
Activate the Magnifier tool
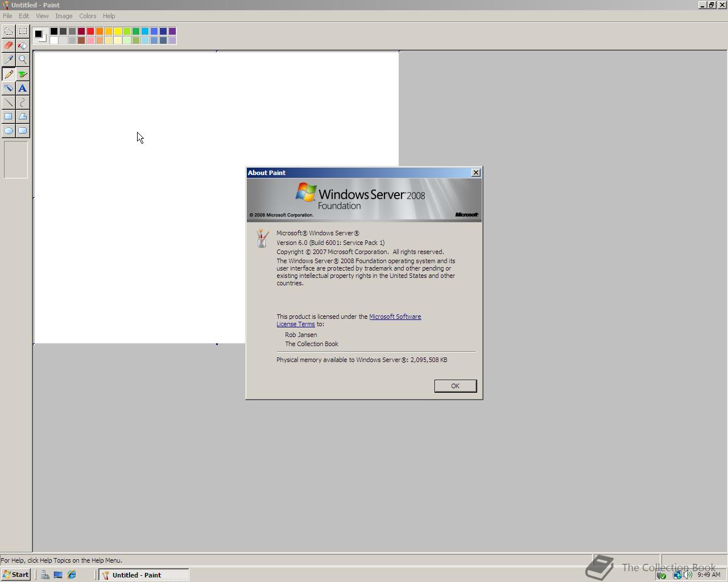23,60
